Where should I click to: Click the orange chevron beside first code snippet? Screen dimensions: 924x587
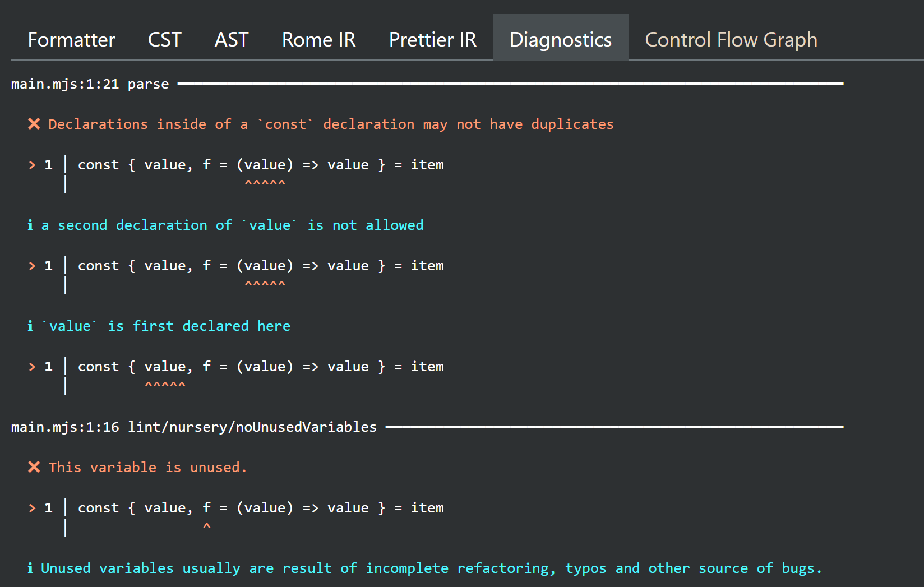tap(31, 164)
